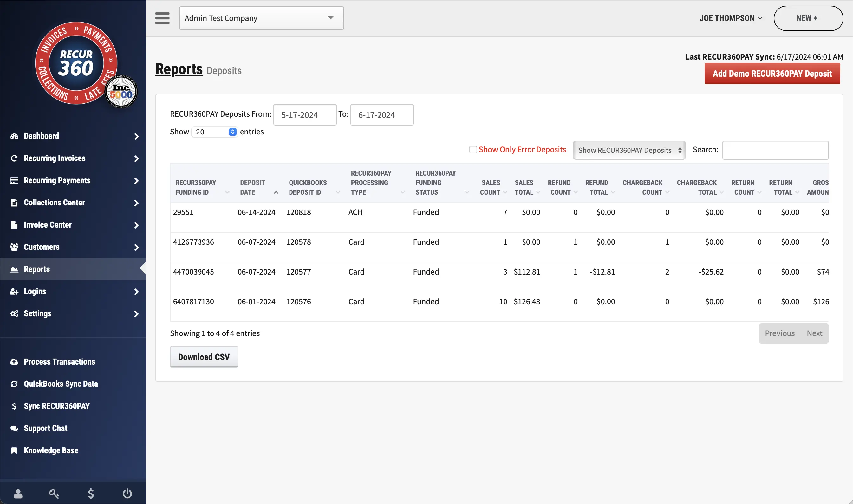The height and width of the screenshot is (504, 853).
Task: Open the JOE THOMPSON user menu
Action: (x=731, y=18)
